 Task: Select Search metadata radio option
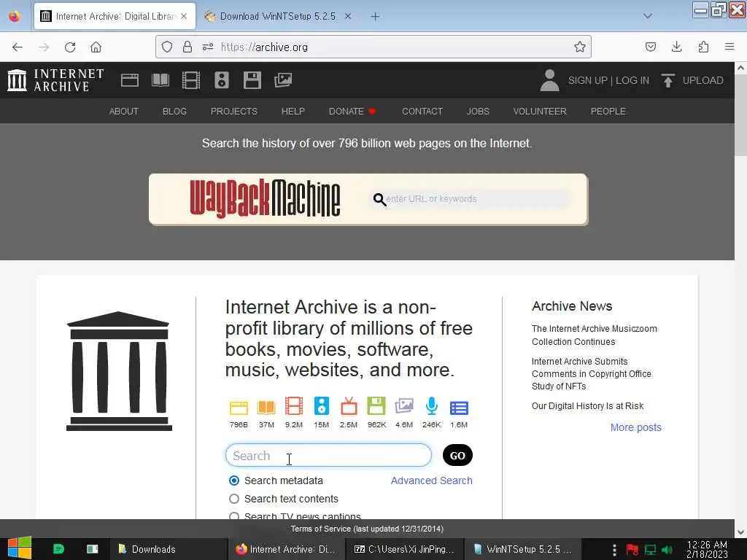(234, 481)
